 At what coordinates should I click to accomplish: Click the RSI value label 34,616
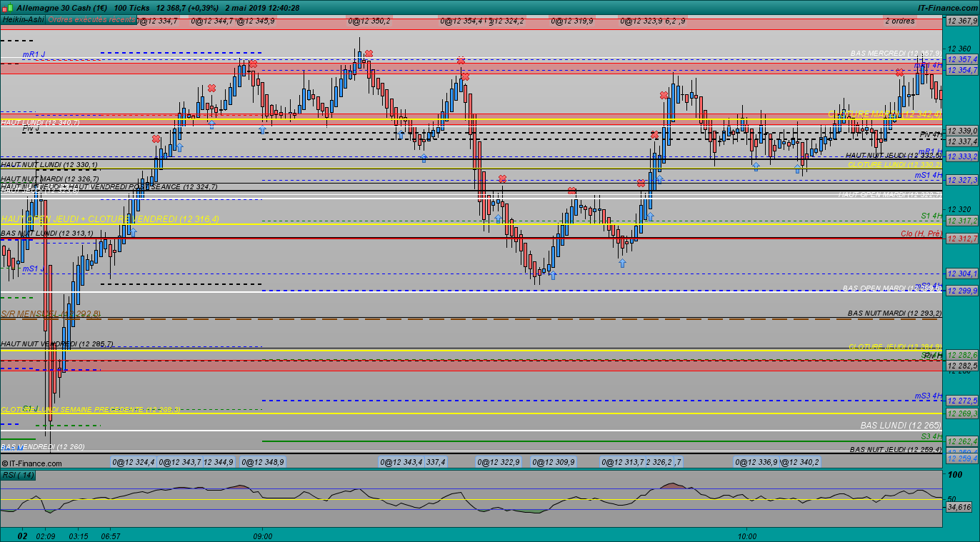pyautogui.click(x=959, y=507)
